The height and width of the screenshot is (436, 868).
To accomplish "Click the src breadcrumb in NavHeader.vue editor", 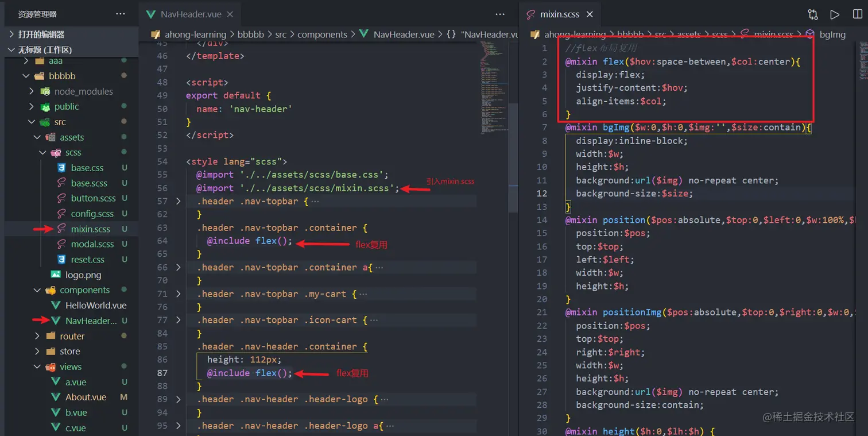I will point(281,34).
